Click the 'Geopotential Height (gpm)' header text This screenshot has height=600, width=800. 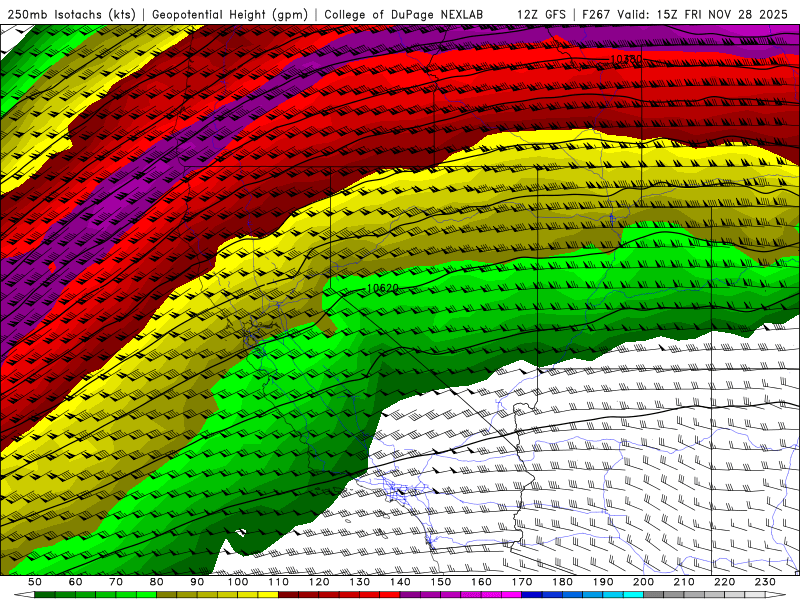click(230, 15)
